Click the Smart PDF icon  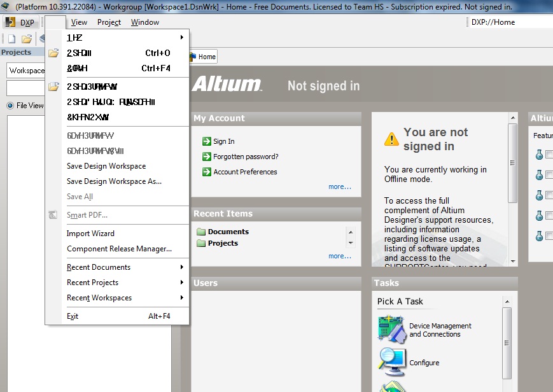coord(53,214)
